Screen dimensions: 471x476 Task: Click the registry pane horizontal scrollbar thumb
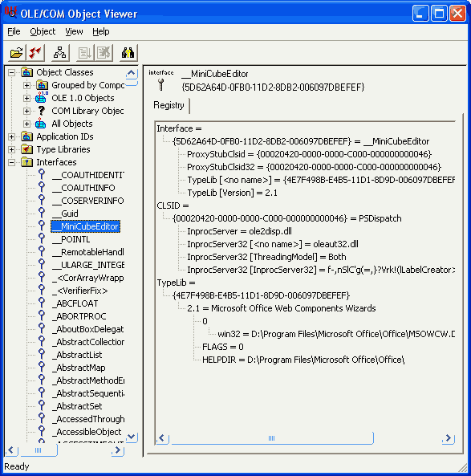click(272, 438)
